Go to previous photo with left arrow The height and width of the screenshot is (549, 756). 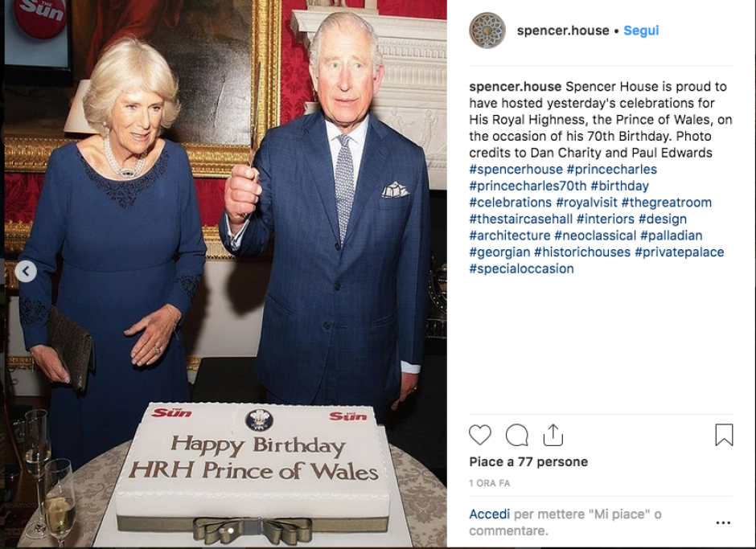(25, 272)
